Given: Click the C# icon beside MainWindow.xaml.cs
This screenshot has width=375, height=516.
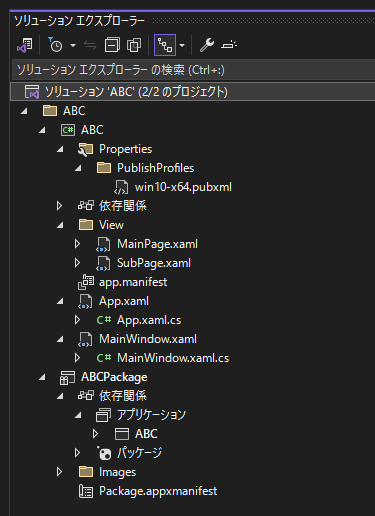Looking at the screenshot, I should click(104, 358).
